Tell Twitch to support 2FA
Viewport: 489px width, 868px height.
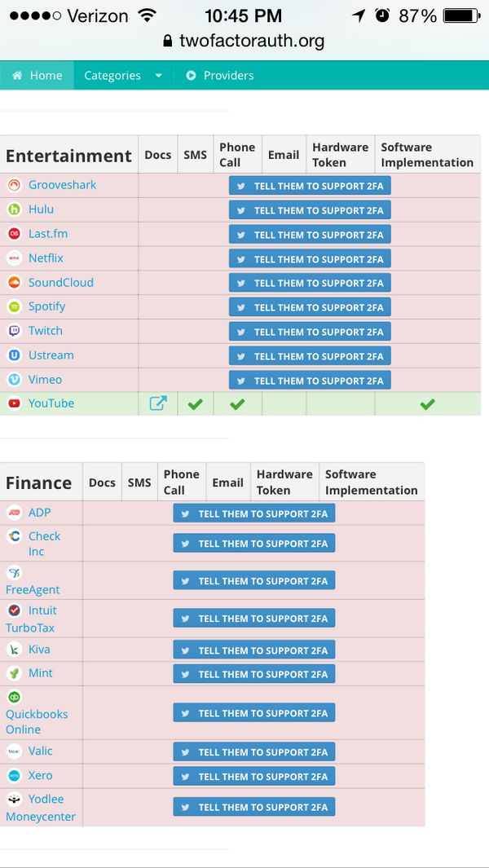point(310,332)
